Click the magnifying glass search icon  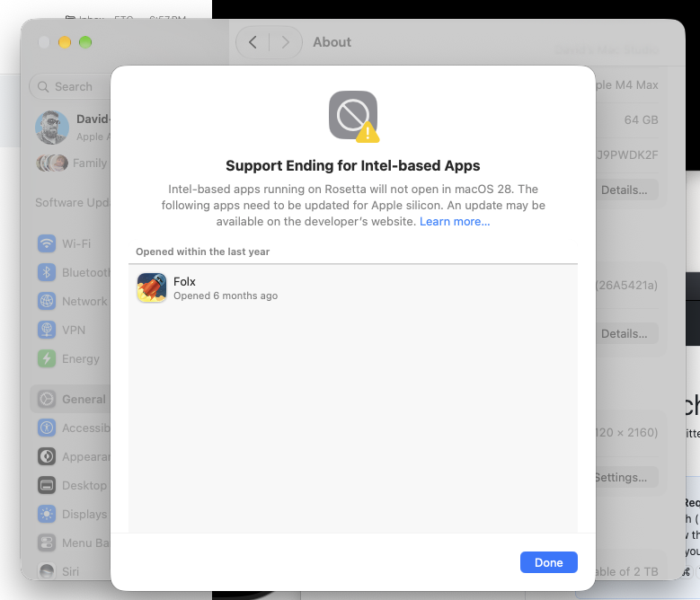[43, 86]
